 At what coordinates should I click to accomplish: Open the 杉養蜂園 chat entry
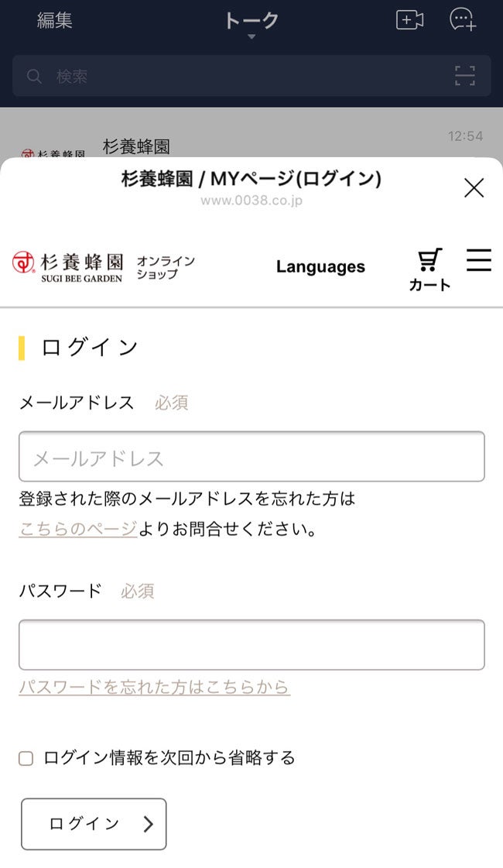(251, 145)
